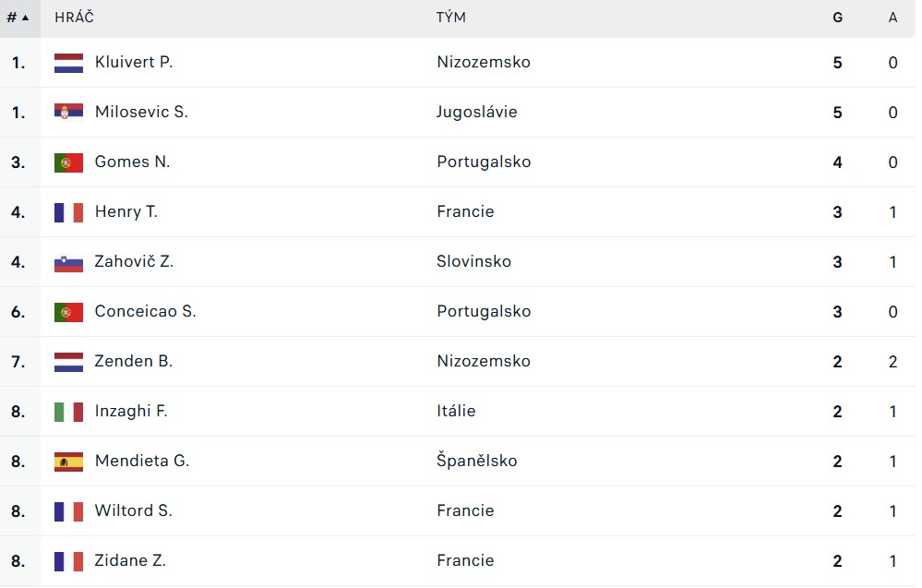Click the Italian flag beside Inzaghi F.
This screenshot has width=922, height=588.
click(x=68, y=412)
